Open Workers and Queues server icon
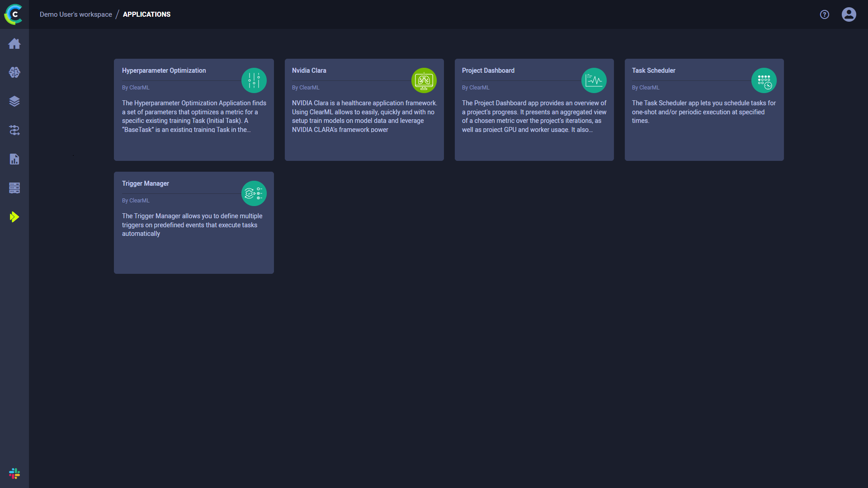This screenshot has width=868, height=488. point(14,188)
